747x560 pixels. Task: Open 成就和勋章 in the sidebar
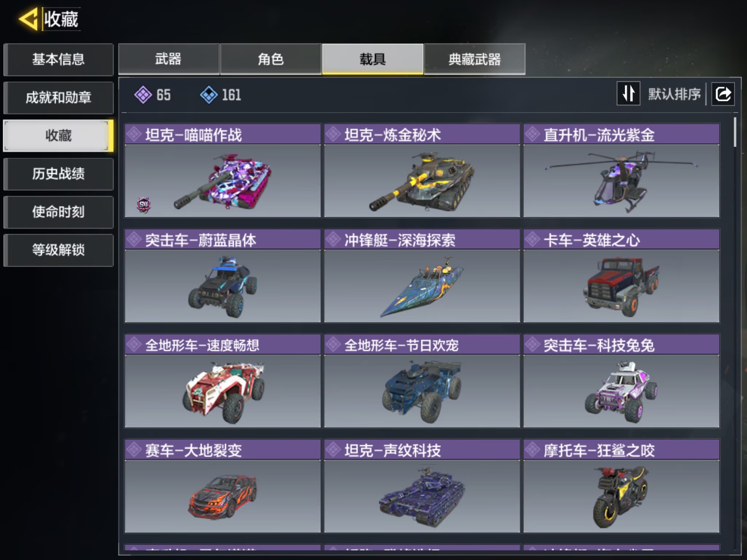[58, 98]
